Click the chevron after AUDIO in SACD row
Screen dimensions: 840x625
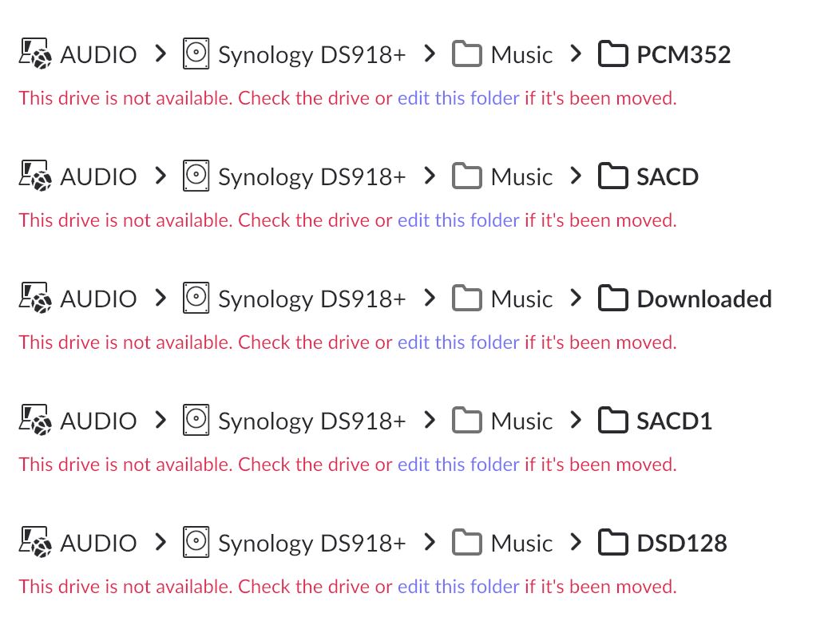(x=160, y=176)
